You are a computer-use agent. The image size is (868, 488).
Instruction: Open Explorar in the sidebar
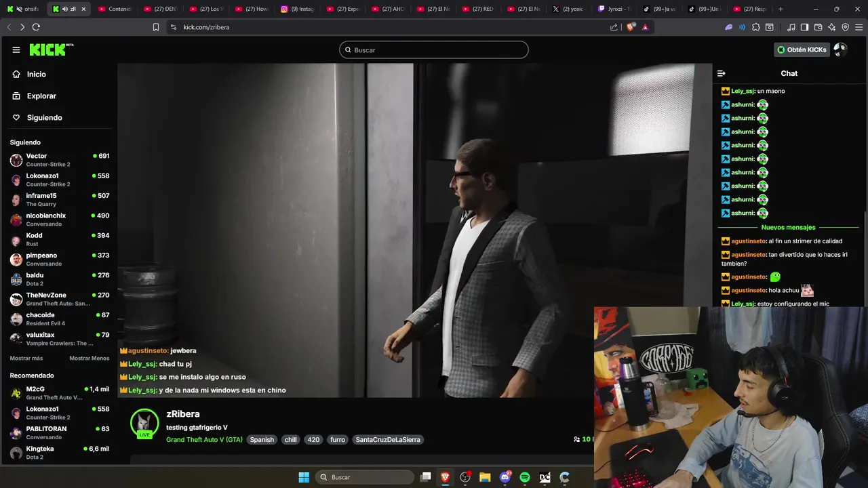tap(41, 96)
